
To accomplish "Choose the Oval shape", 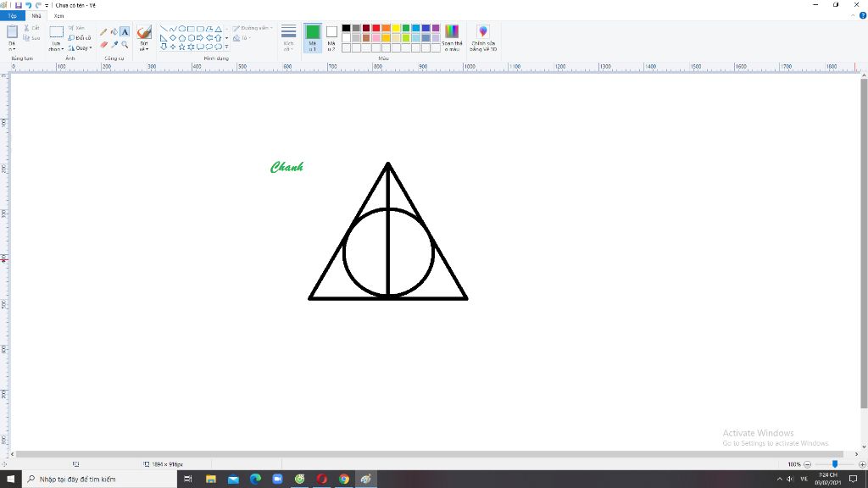I will point(181,29).
